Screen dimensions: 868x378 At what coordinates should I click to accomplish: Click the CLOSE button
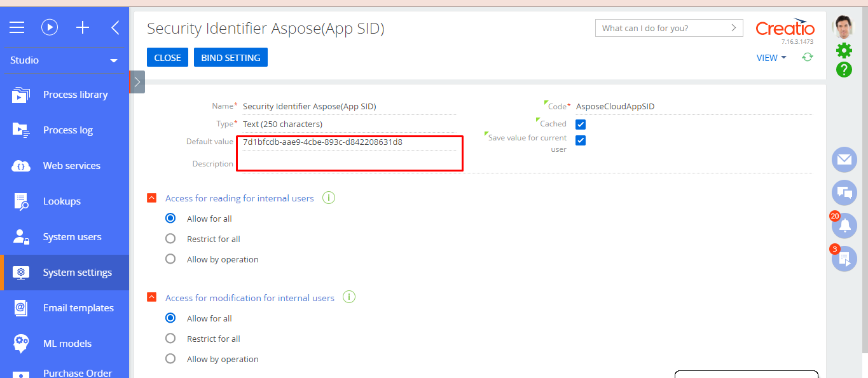[x=168, y=57]
